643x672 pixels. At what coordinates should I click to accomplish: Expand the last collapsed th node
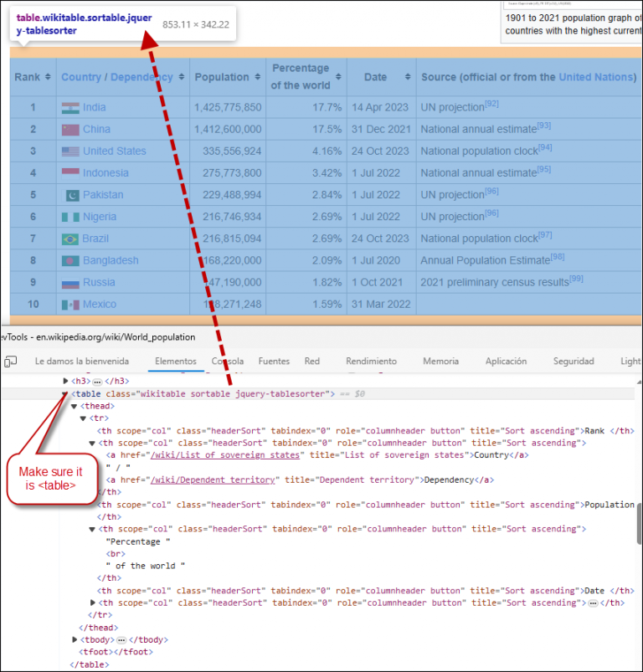coord(93,603)
